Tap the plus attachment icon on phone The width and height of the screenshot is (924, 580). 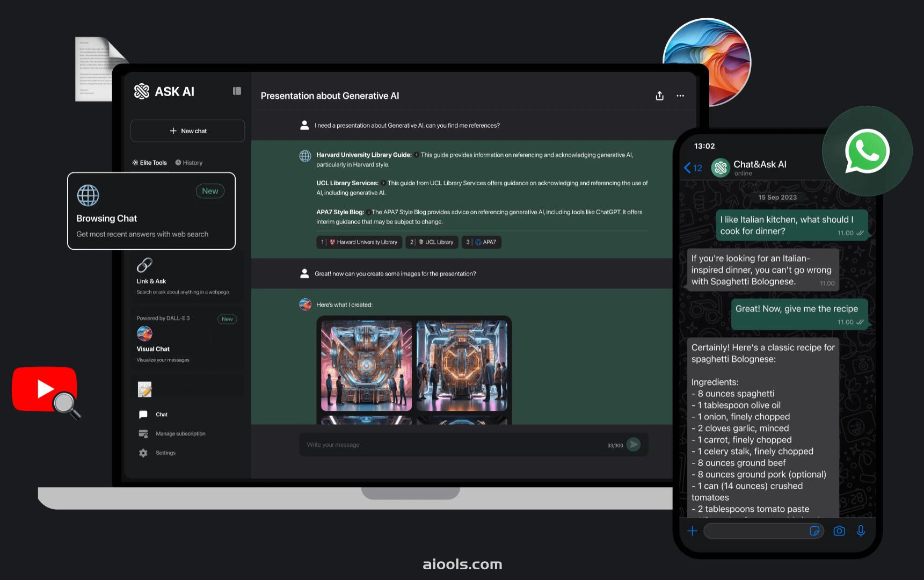click(693, 531)
